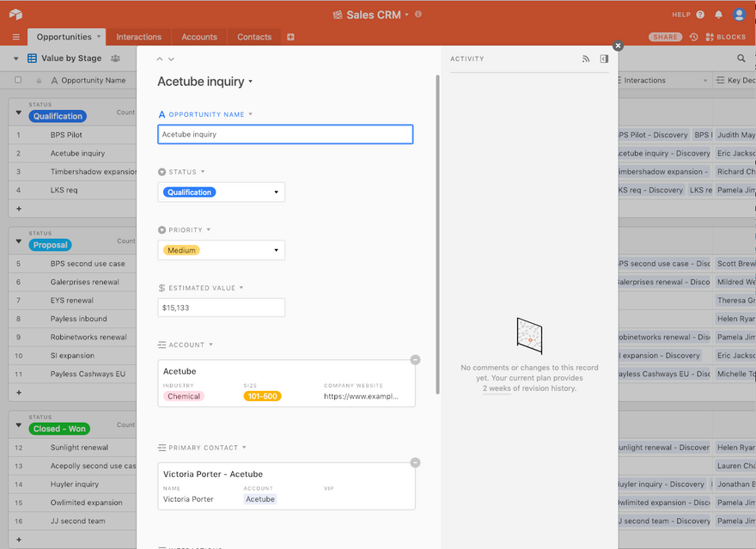This screenshot has height=549, width=756.
Task: Open the hamburger sidebar menu
Action: tap(16, 37)
